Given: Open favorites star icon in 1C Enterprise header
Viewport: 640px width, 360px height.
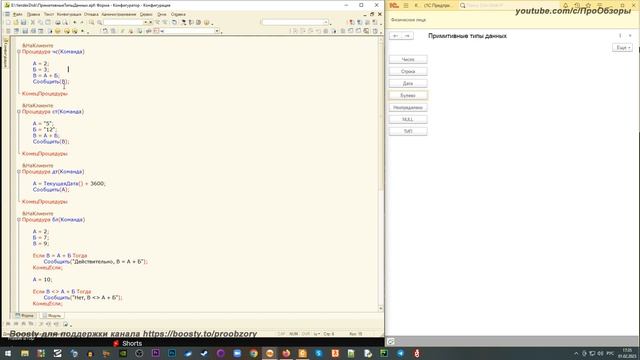Looking at the screenshot, I should (588, 5).
